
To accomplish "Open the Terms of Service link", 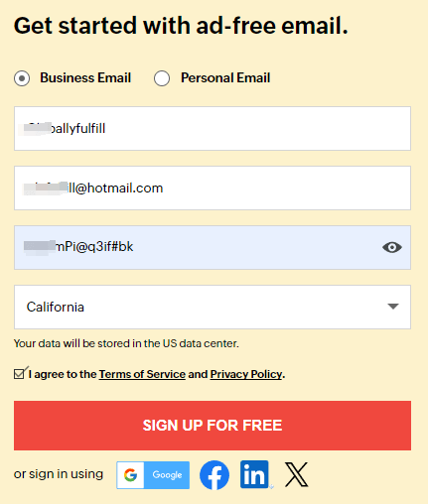I will point(142,374).
